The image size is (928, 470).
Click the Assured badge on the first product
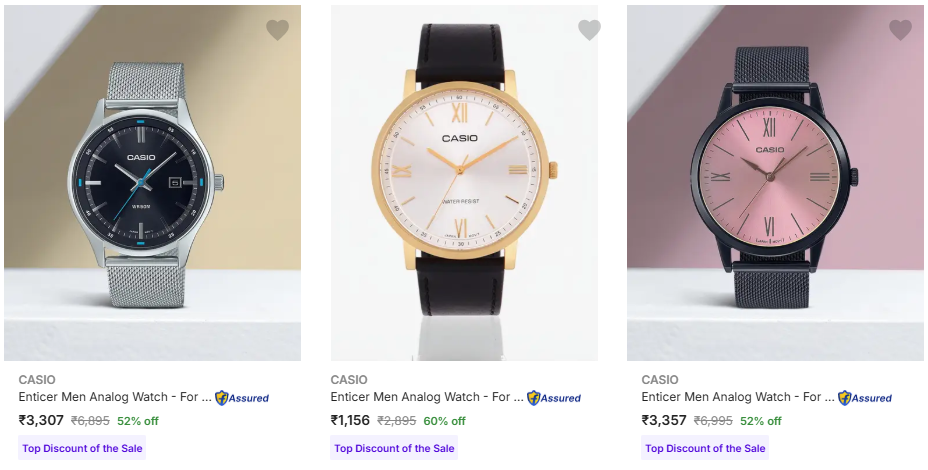(x=242, y=398)
